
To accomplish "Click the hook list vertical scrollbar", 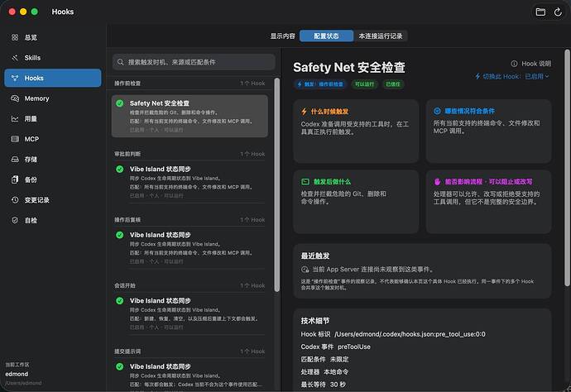I will coord(276,184).
